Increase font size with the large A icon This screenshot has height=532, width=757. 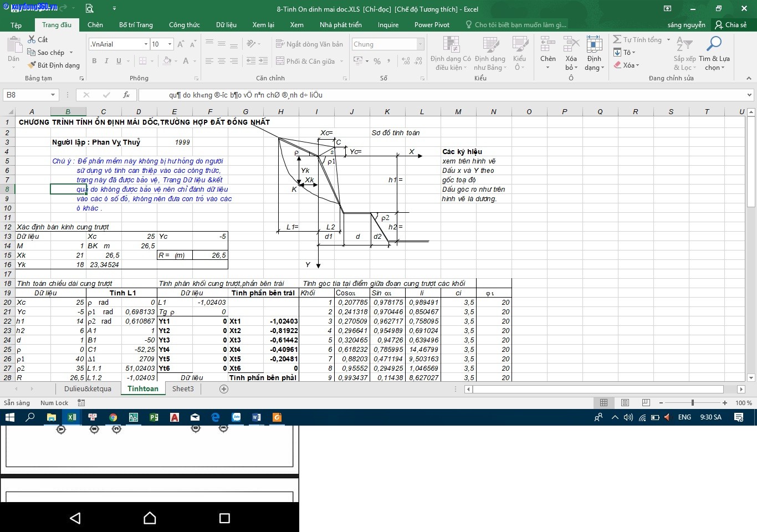coord(181,44)
